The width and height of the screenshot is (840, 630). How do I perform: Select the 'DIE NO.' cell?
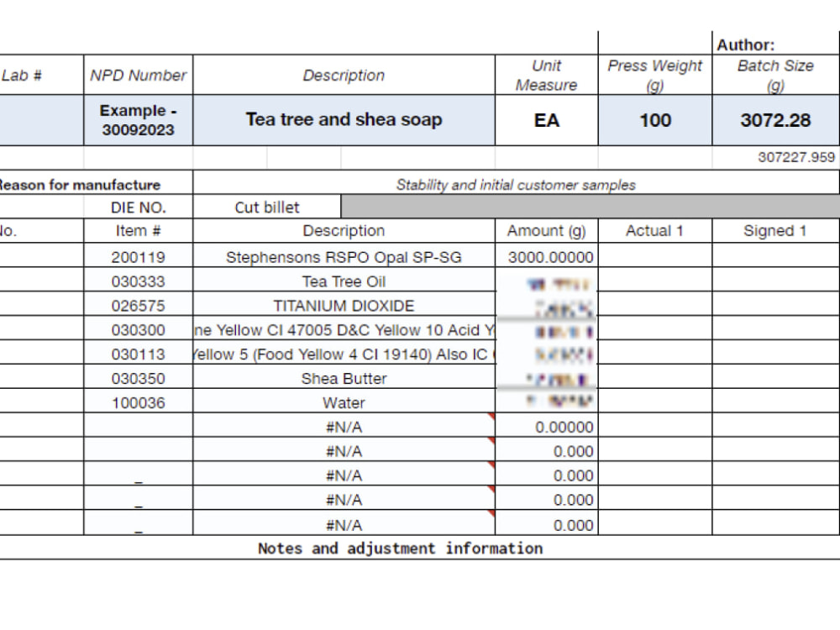tap(139, 207)
